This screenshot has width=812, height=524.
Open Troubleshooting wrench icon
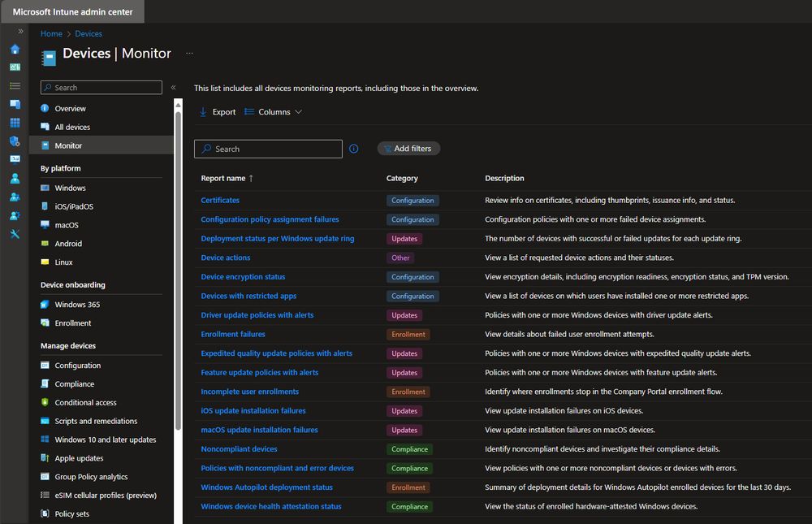15,234
